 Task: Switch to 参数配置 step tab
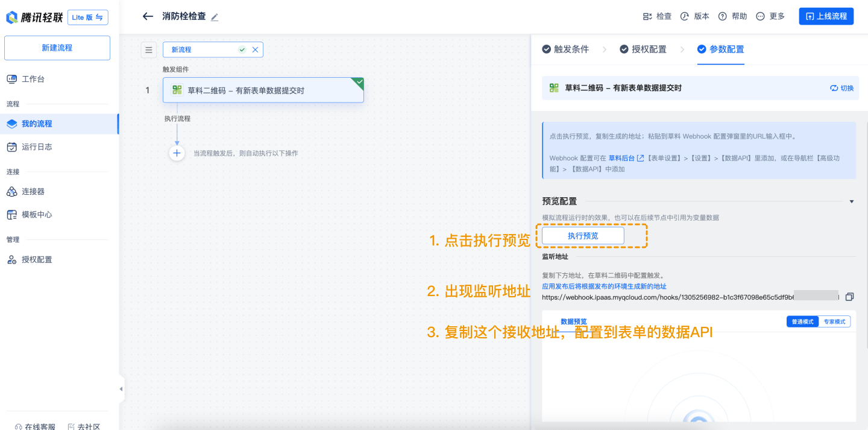(721, 49)
